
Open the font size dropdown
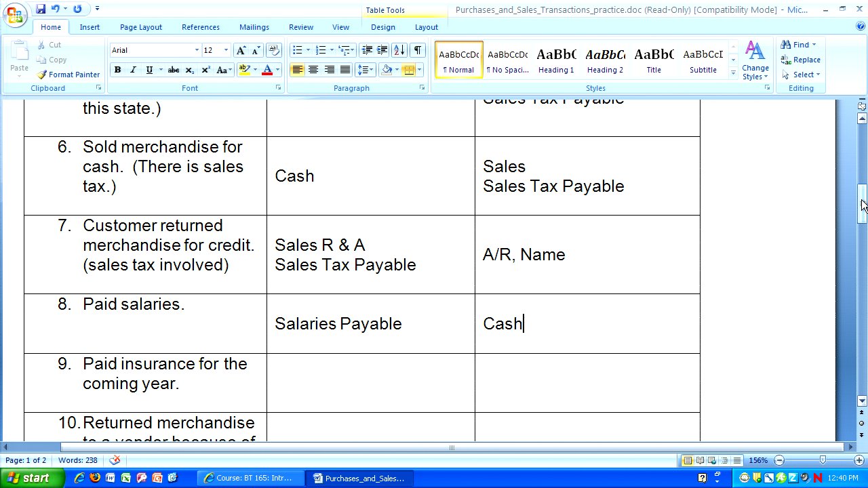[x=226, y=50]
